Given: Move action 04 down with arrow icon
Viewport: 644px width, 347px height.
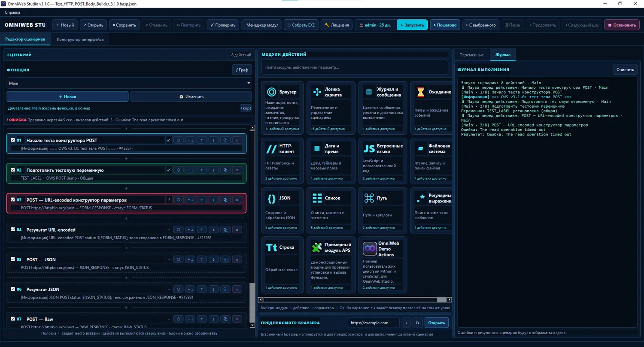Looking at the screenshot, I should tap(213, 230).
